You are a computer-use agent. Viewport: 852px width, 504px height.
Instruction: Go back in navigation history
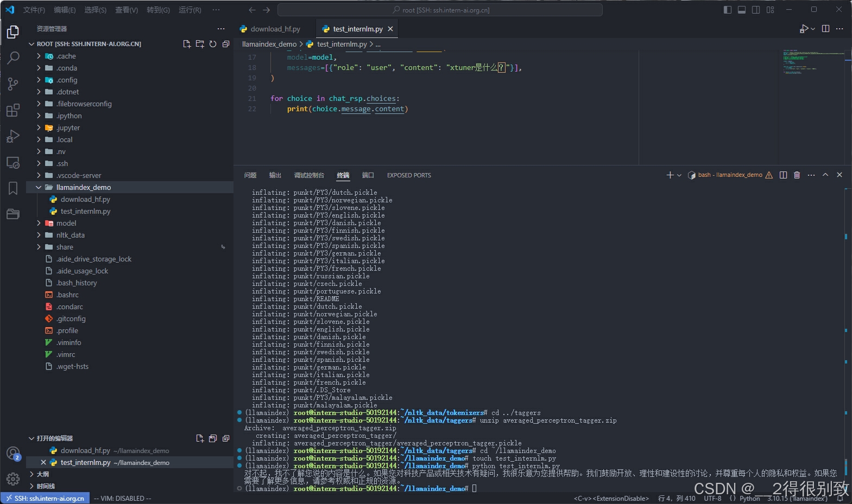click(252, 10)
